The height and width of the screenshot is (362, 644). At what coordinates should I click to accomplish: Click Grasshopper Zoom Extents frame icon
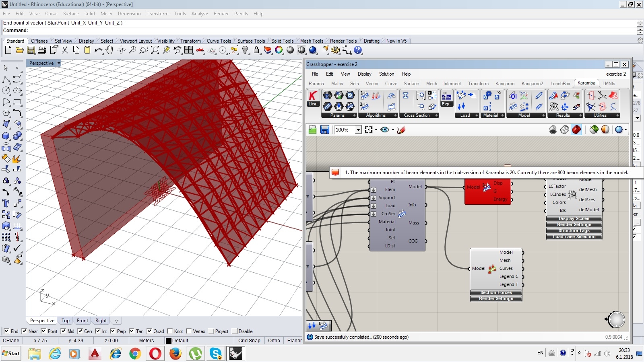pos(369,130)
